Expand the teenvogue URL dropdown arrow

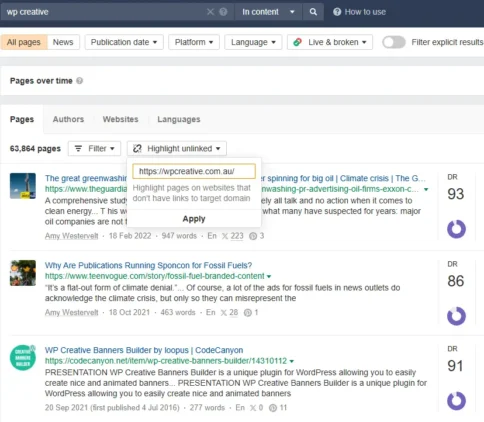coord(269,276)
